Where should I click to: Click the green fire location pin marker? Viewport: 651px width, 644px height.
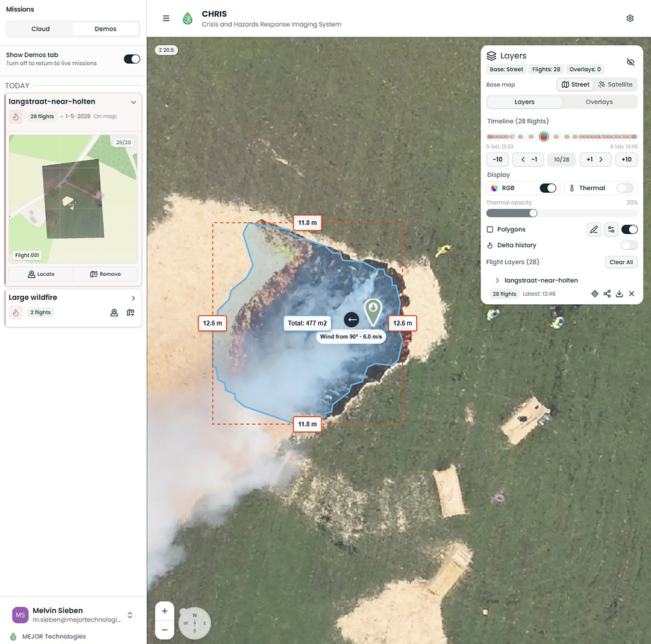pos(373,312)
